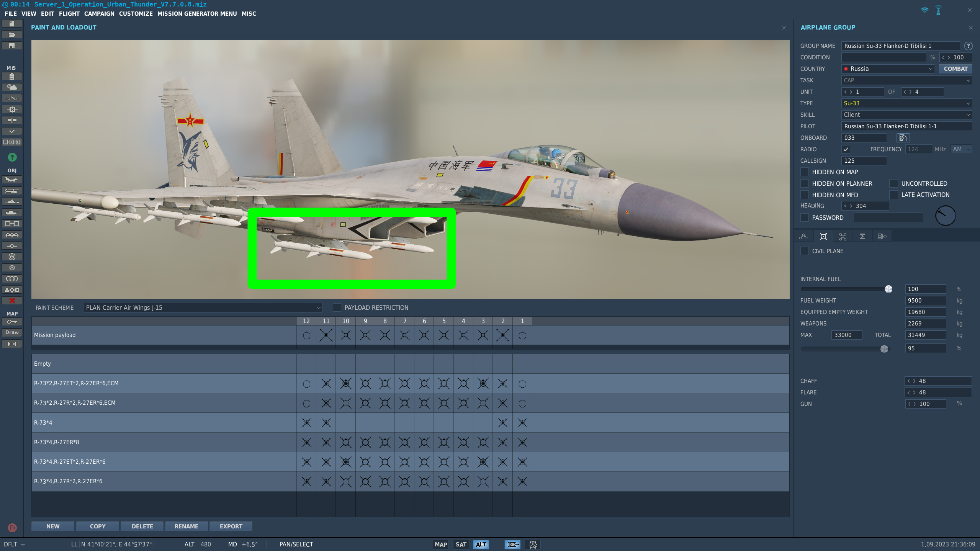Screen dimensions: 980x551
Task: Click the EXPORT payload button
Action: pyautogui.click(x=231, y=526)
